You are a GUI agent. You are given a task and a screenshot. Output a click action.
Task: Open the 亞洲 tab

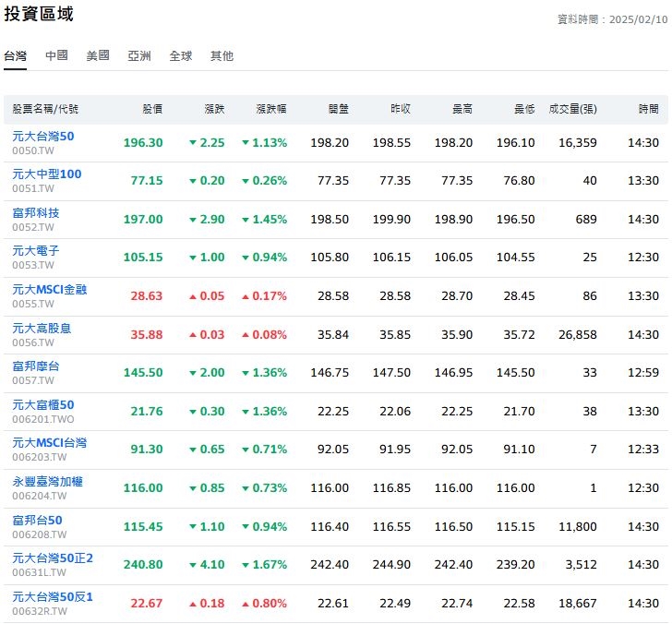(139, 55)
